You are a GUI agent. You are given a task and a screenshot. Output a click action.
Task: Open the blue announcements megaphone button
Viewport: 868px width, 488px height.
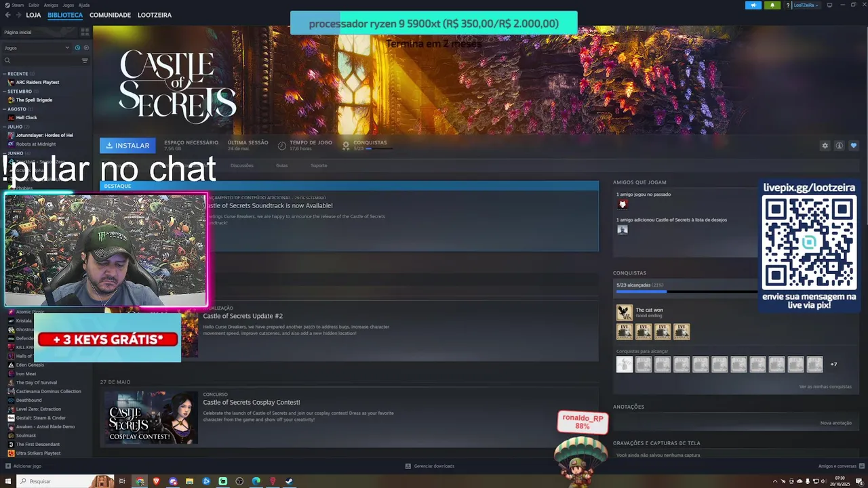click(753, 5)
